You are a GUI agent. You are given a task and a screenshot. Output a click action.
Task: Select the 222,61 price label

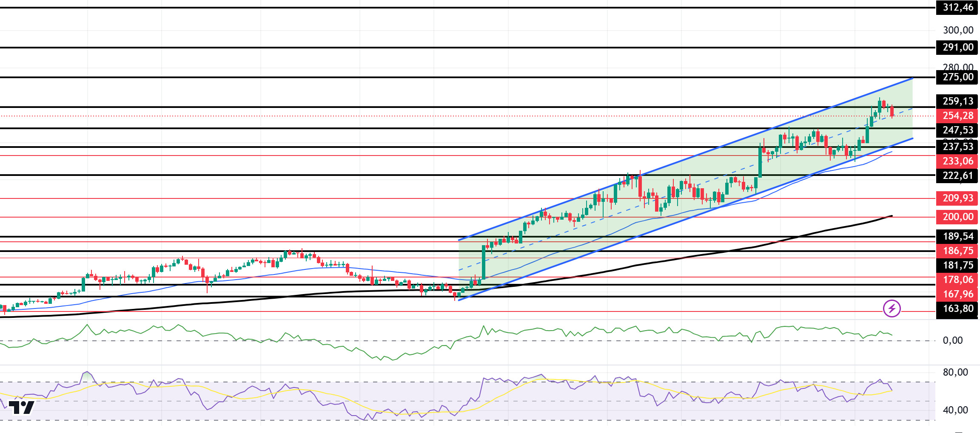957,175
